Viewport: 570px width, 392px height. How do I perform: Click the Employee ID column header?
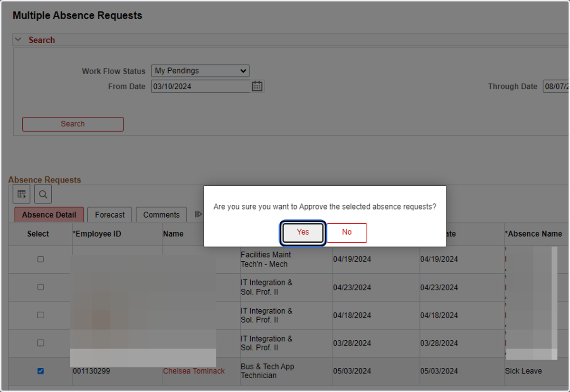coord(97,234)
